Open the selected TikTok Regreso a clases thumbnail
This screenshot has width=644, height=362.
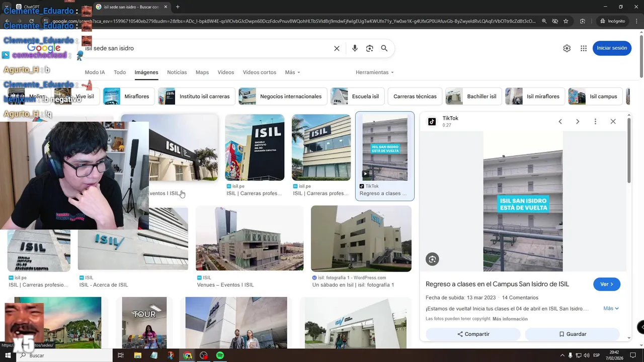click(385, 147)
